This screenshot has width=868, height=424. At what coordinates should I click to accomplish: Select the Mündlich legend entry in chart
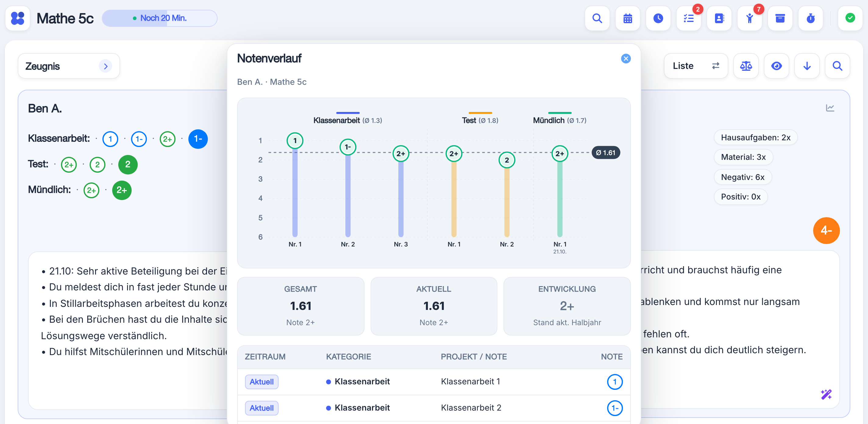(559, 118)
